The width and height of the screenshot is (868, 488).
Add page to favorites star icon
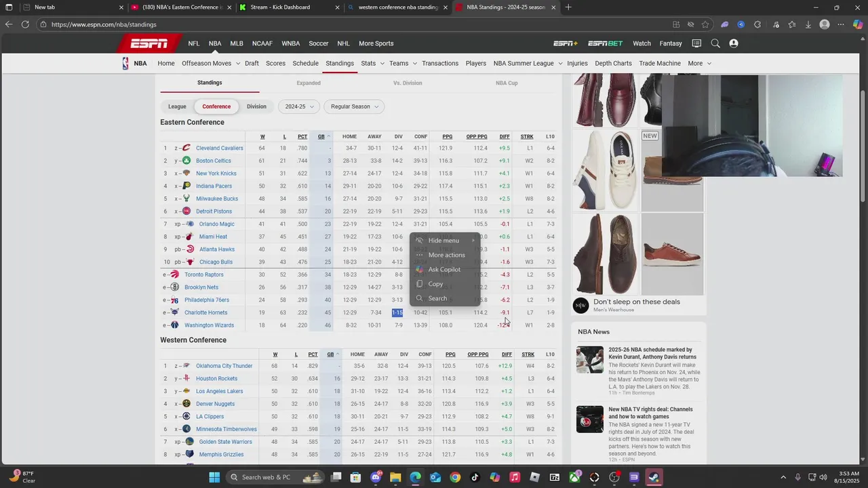(x=705, y=24)
